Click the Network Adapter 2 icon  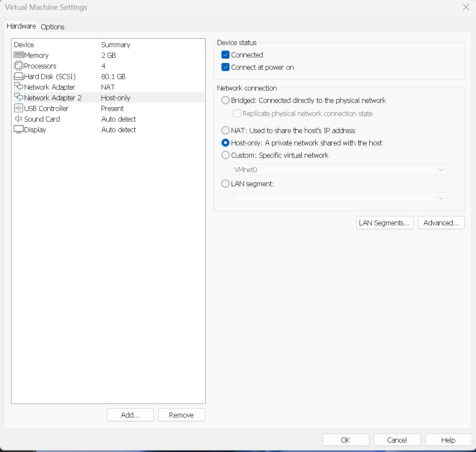(x=18, y=98)
